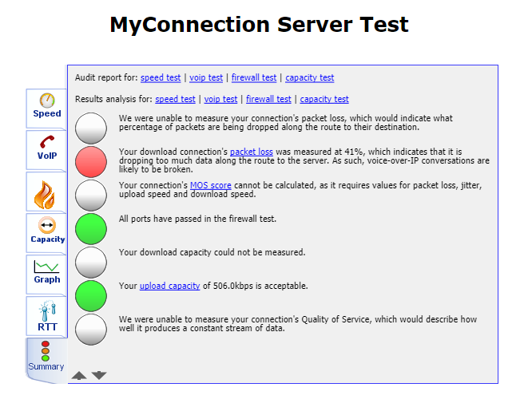Click the packet loss hyperlink

tap(251, 152)
